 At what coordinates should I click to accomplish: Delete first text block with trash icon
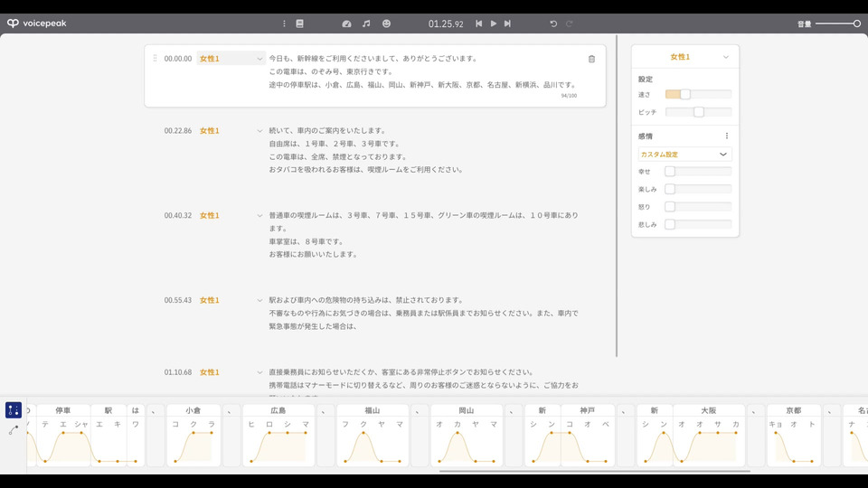pyautogui.click(x=591, y=59)
